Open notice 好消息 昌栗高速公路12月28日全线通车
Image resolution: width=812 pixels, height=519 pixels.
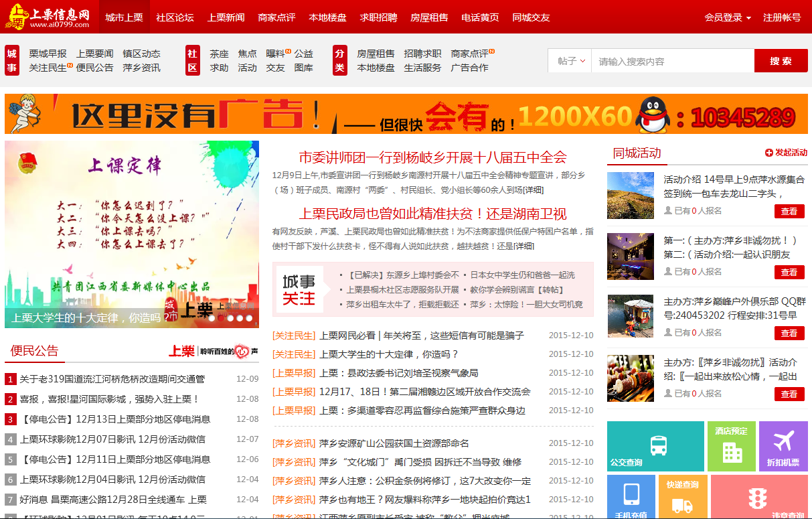[113, 500]
